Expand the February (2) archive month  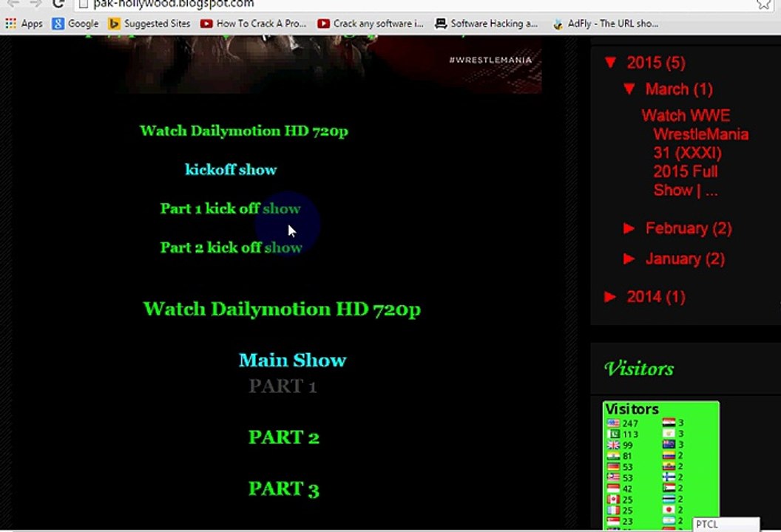(629, 228)
